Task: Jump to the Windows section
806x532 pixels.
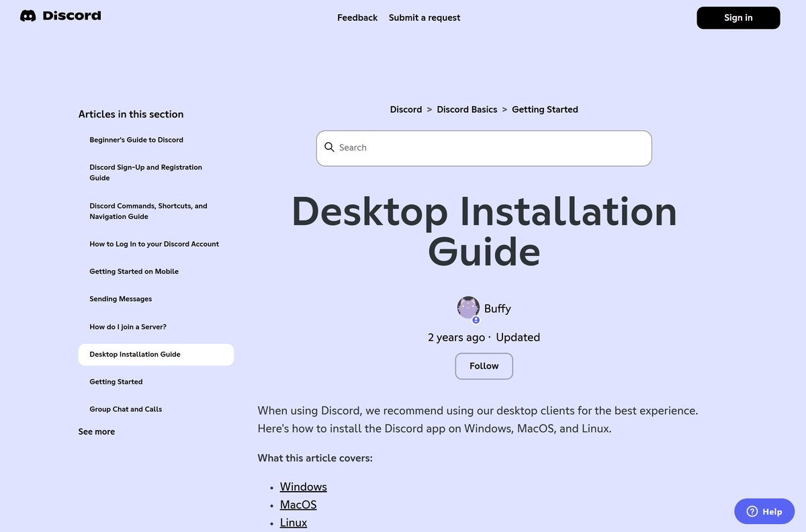Action: [304, 486]
